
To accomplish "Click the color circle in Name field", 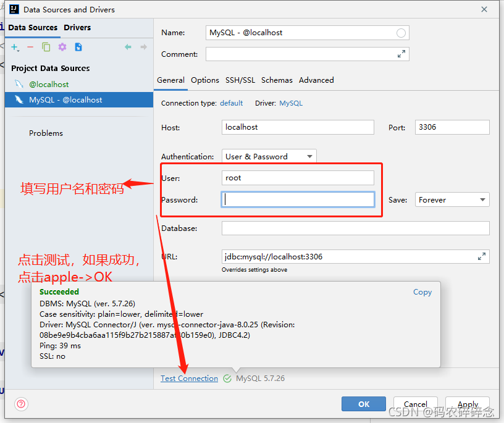I will [x=401, y=33].
